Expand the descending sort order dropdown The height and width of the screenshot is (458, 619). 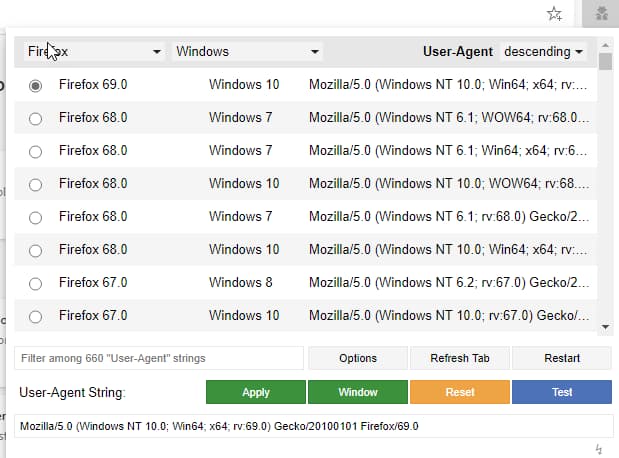pos(544,51)
